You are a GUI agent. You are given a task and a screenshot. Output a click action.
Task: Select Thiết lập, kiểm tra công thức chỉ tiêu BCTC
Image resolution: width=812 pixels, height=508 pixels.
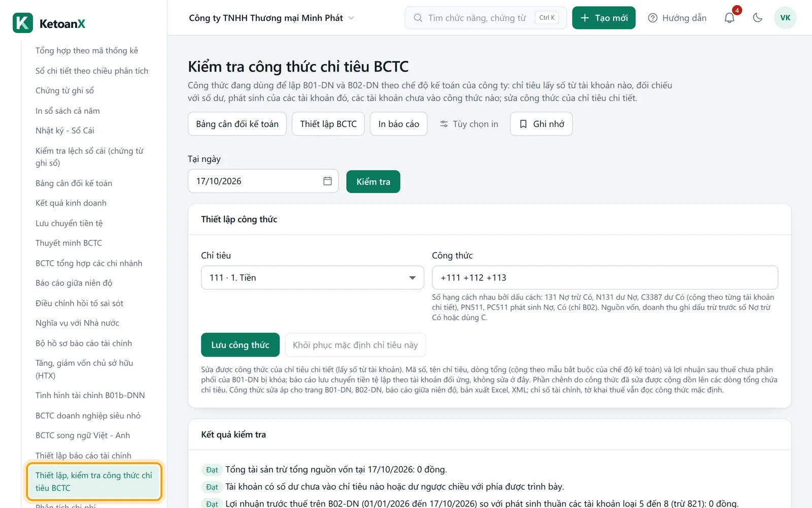pos(94,482)
